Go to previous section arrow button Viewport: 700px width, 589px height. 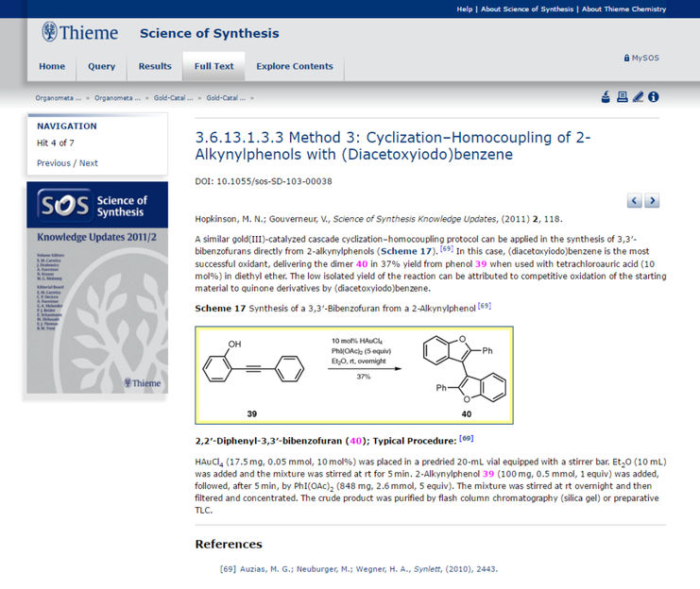click(635, 201)
